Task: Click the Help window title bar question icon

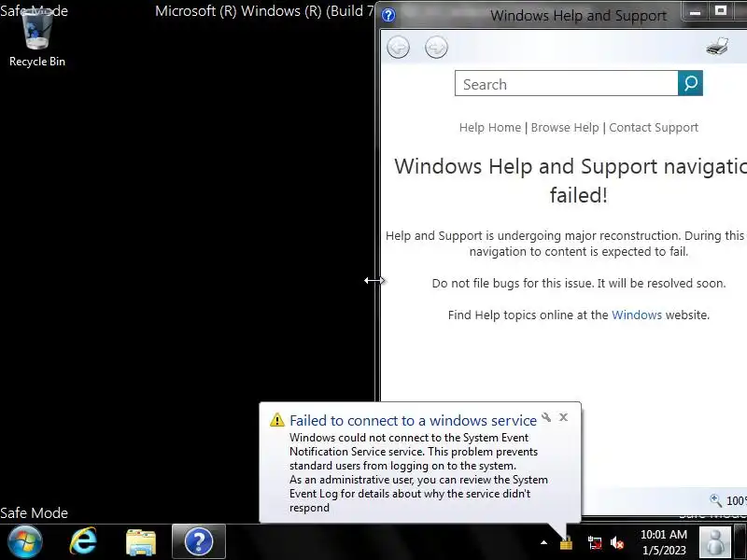Action: (388, 15)
